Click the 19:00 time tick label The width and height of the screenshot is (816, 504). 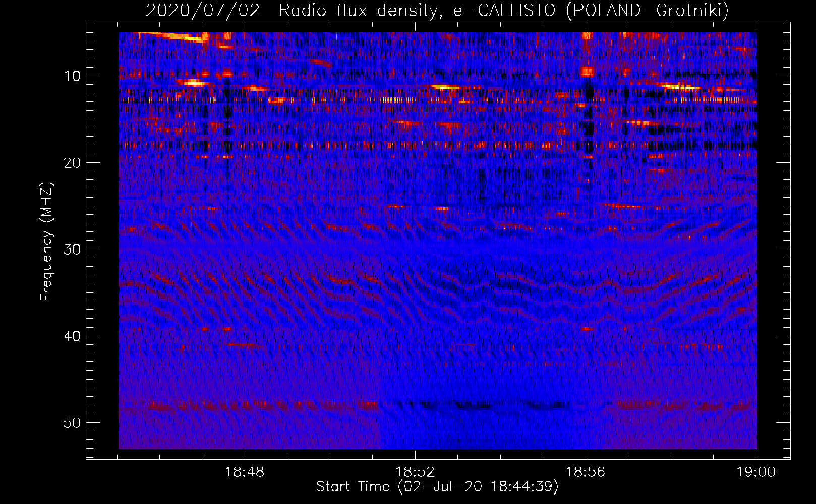(x=756, y=472)
